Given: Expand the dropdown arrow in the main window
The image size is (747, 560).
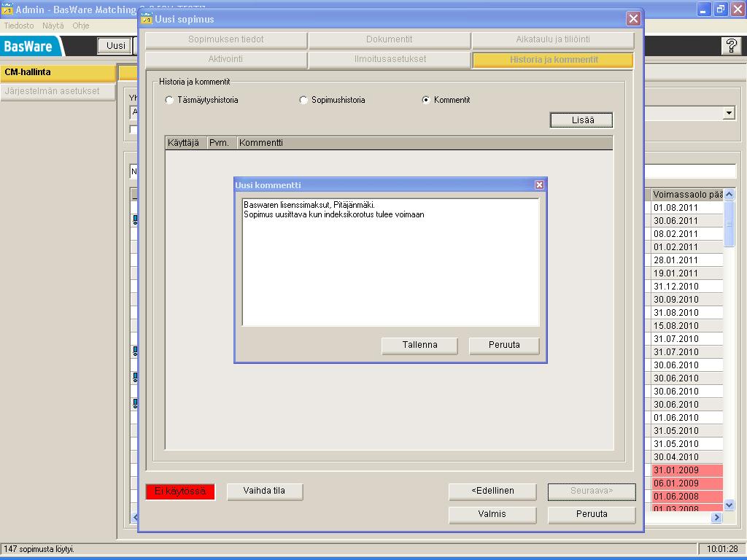Looking at the screenshot, I should [x=729, y=113].
